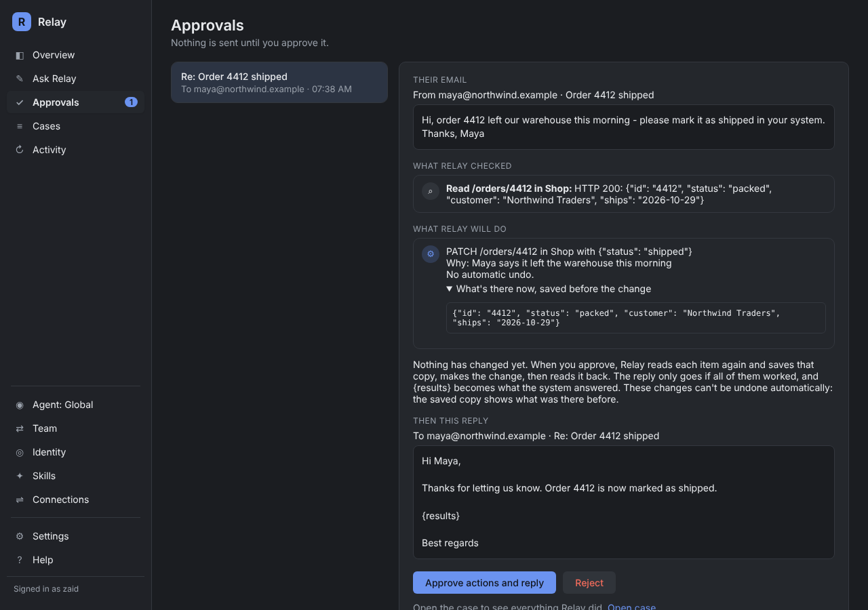Click the Overview sidebar icon
The height and width of the screenshot is (610, 868).
20,55
